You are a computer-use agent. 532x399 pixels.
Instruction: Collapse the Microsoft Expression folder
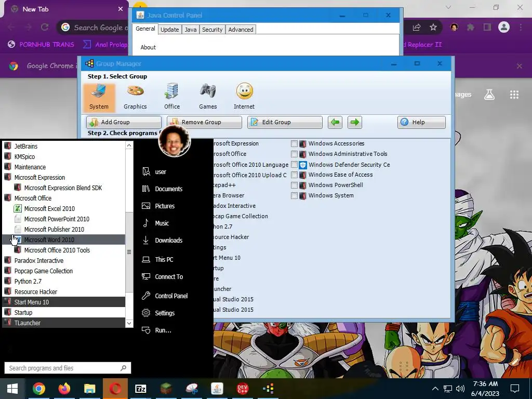point(64,178)
